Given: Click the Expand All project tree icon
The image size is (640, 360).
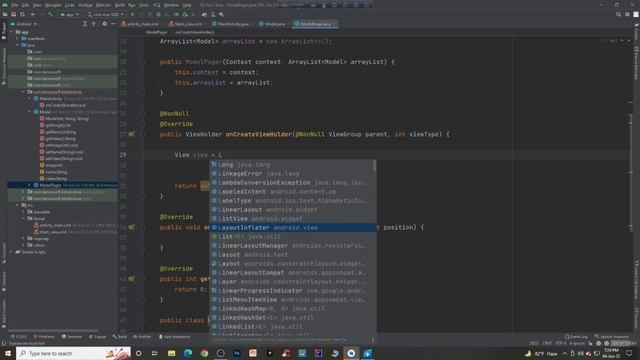Looking at the screenshot, I should [84, 24].
